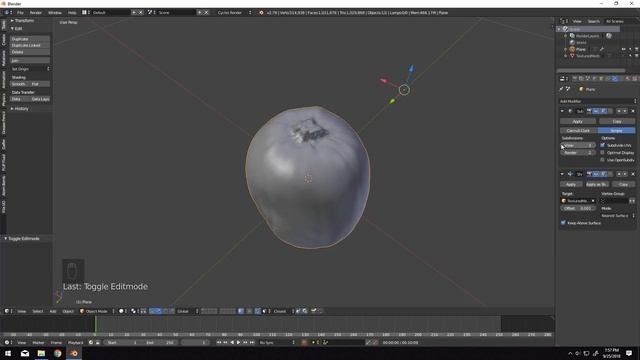Play the animation forward

(239, 342)
